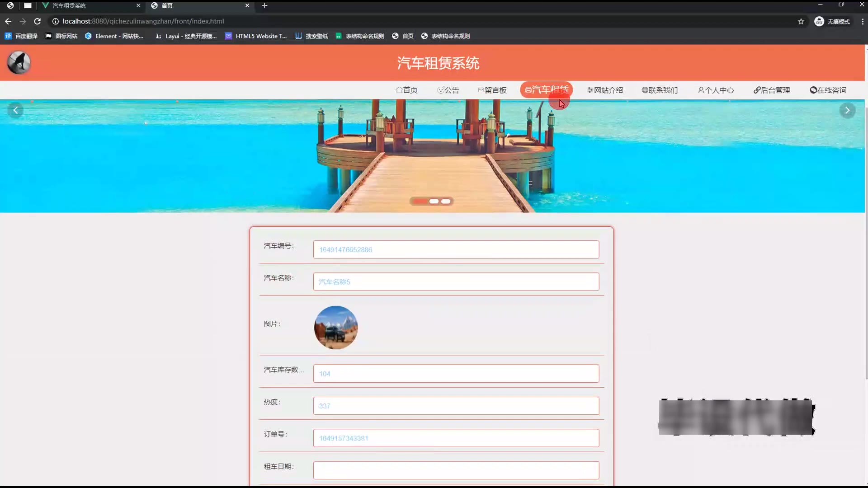The height and width of the screenshot is (488, 868).
Task: Click the incognito mode profile icon
Action: 819,21
